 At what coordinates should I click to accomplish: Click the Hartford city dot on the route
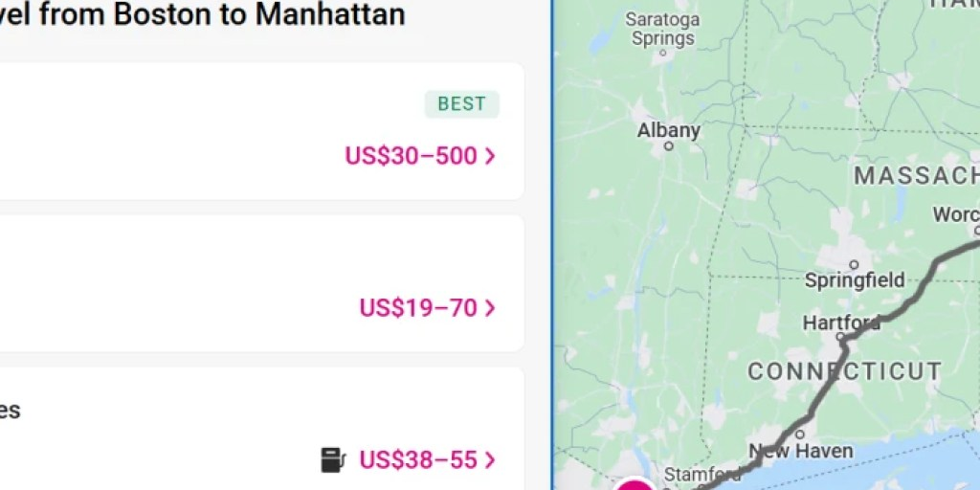[840, 337]
